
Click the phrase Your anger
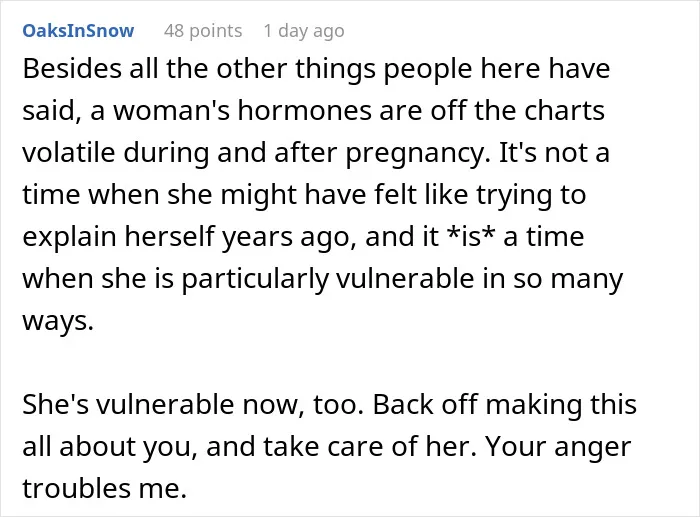coord(558,448)
